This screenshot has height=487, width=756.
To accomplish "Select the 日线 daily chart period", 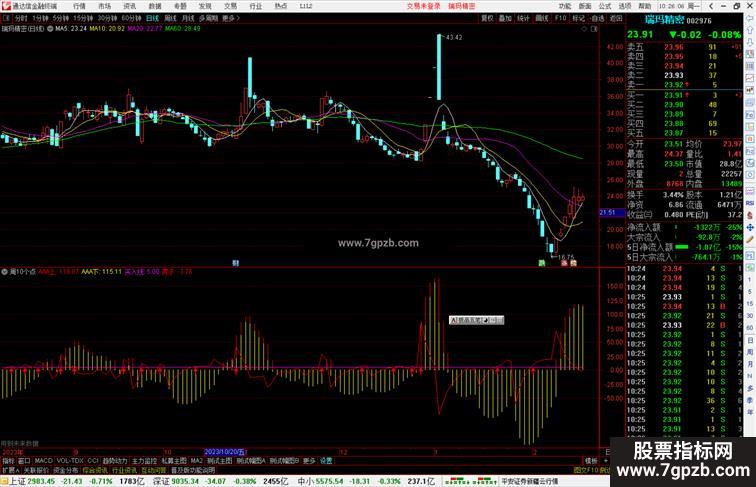I will (x=152, y=18).
